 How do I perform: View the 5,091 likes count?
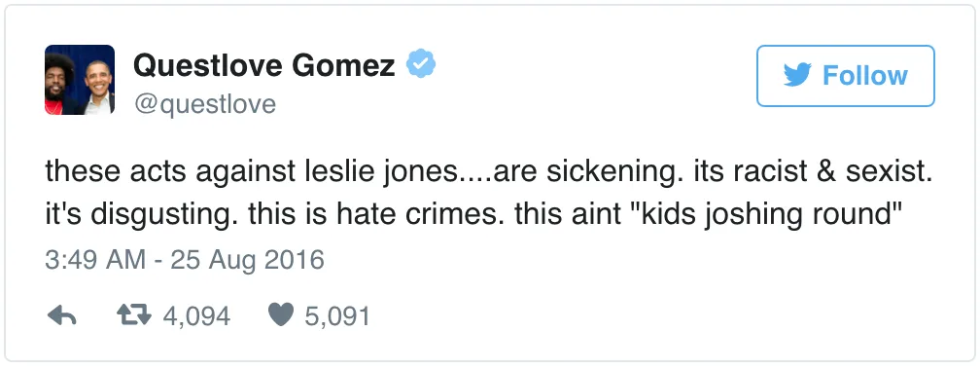tap(337, 316)
